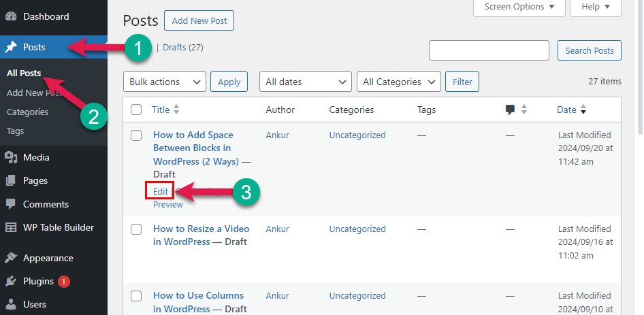Viewport: 644px width, 315px height.
Task: Check the 'How to Resize a Video' post
Action: [136, 229]
